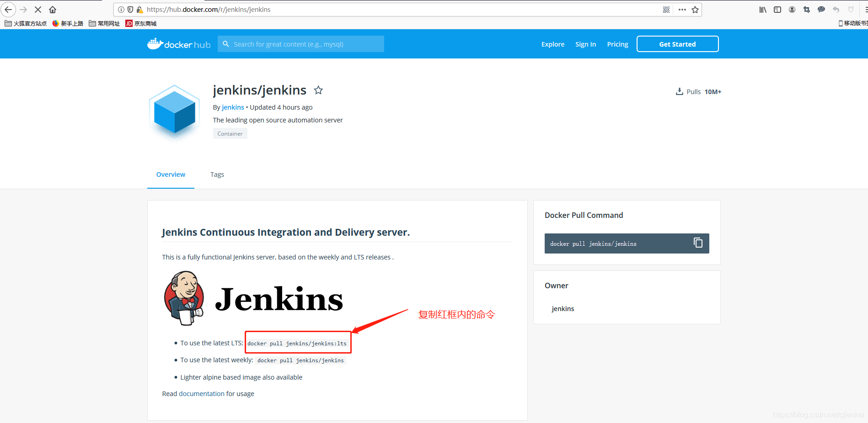Open the 火狐官方站点 bookmark folder
The width and height of the screenshot is (868, 423).
pyautogui.click(x=26, y=23)
